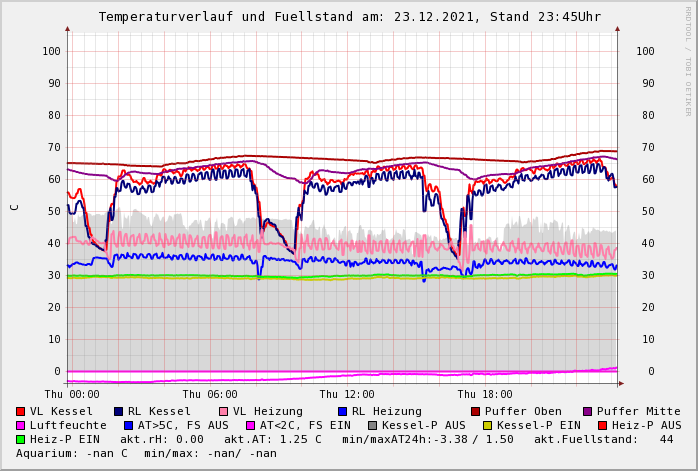This screenshot has width=698, height=471.
Task: Click the magenta Luftfeuchte legend square
Action: coord(20,425)
